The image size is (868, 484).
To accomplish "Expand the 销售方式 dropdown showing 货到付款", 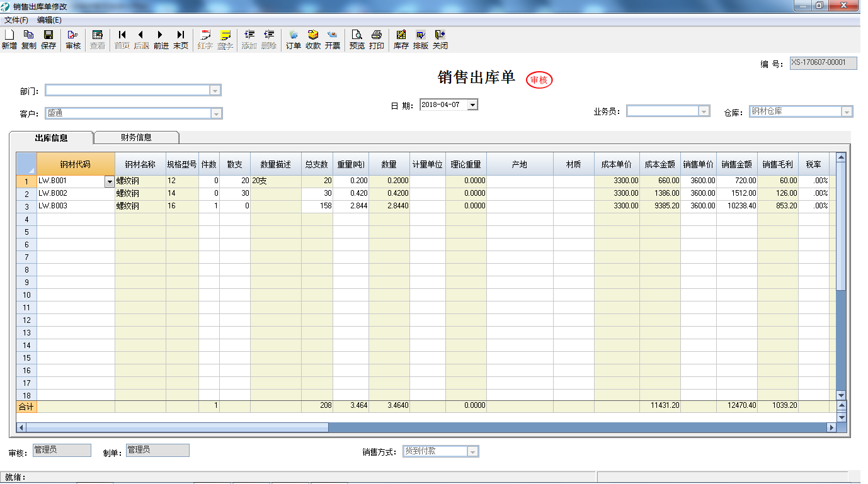I will click(472, 451).
